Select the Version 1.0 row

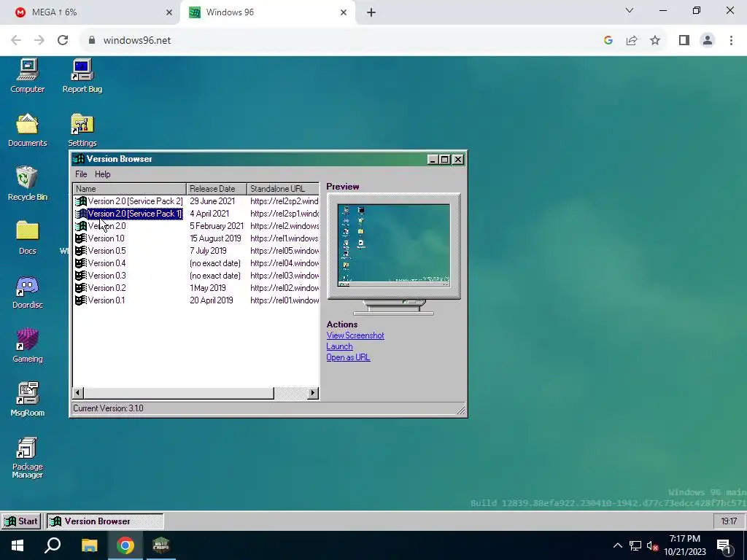click(x=196, y=238)
